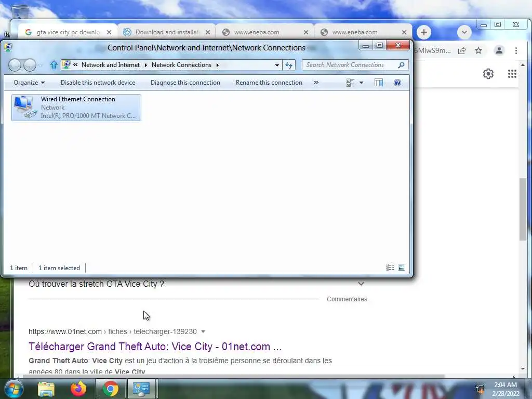The image size is (532, 399).
Task: Expand the recent pages dropdown next to Forward
Action: [41, 65]
